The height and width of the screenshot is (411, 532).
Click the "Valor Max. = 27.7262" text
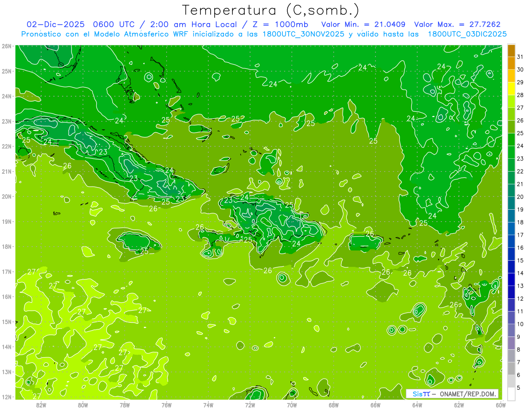[x=457, y=24]
